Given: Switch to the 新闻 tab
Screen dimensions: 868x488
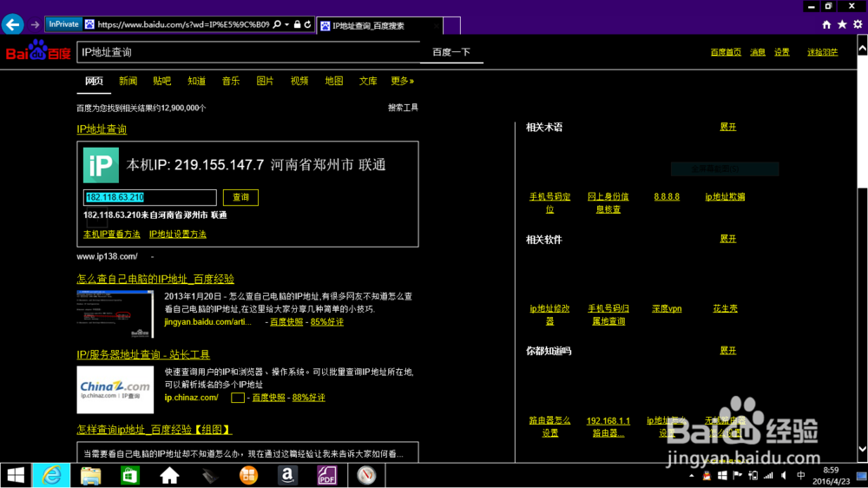Looking at the screenshot, I should point(128,81).
